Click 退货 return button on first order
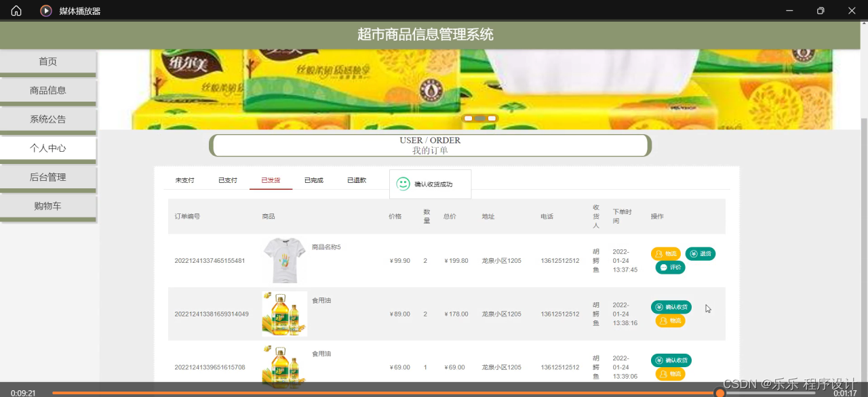The image size is (868, 397). (x=701, y=253)
